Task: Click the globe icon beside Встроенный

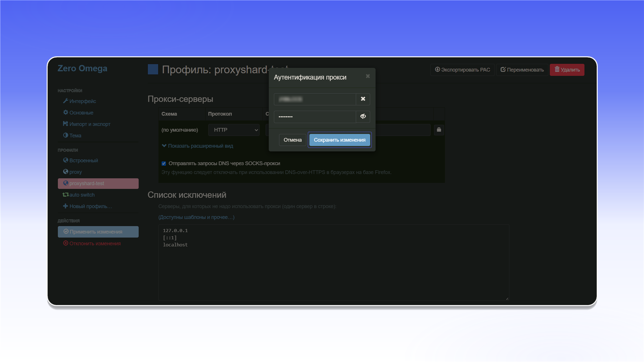Action: pos(65,160)
